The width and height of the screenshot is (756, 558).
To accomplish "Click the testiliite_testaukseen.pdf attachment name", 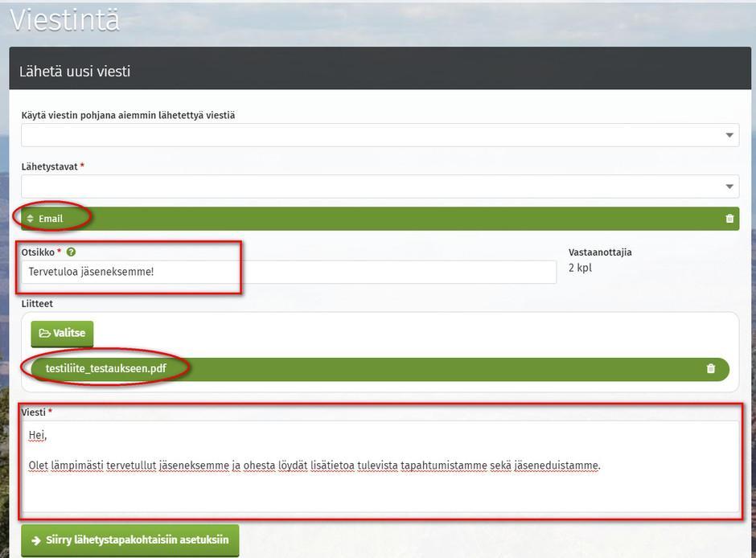I will [106, 368].
